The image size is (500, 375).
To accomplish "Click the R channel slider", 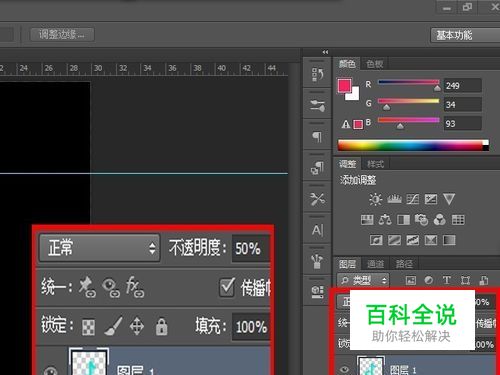I will (x=409, y=83).
